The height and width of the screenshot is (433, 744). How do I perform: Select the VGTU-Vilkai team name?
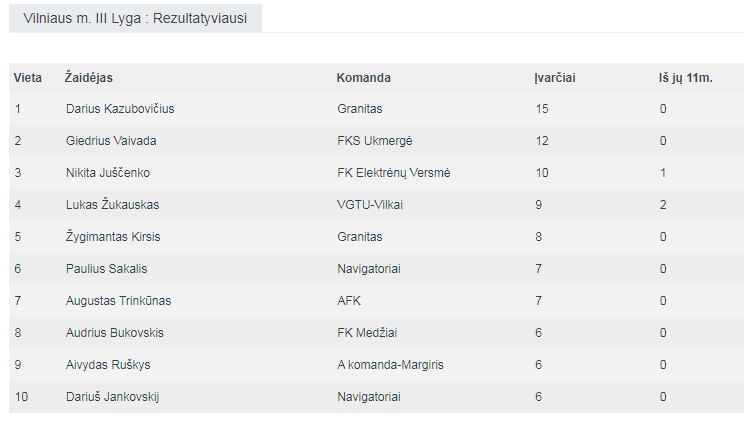(370, 205)
